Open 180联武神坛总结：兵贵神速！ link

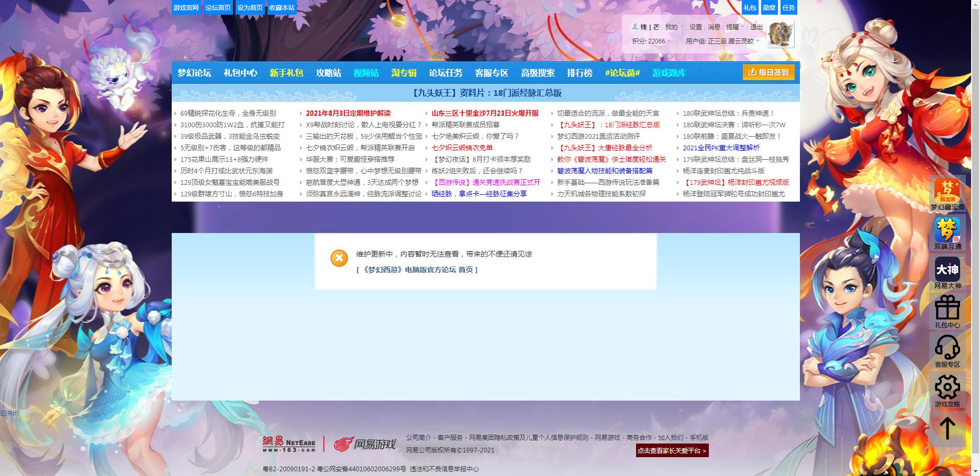coord(728,113)
